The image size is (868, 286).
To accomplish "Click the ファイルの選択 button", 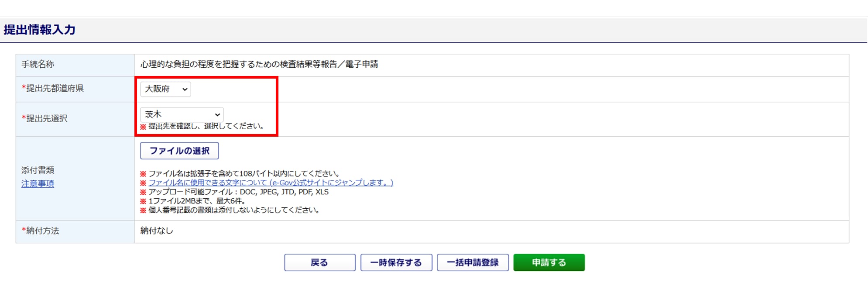I will pos(179,151).
